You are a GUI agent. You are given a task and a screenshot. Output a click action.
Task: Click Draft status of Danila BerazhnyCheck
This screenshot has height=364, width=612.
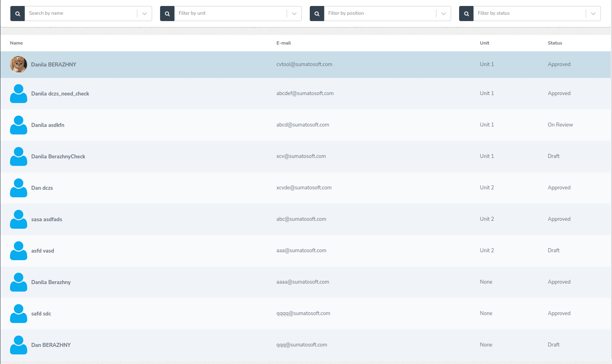coord(553,156)
